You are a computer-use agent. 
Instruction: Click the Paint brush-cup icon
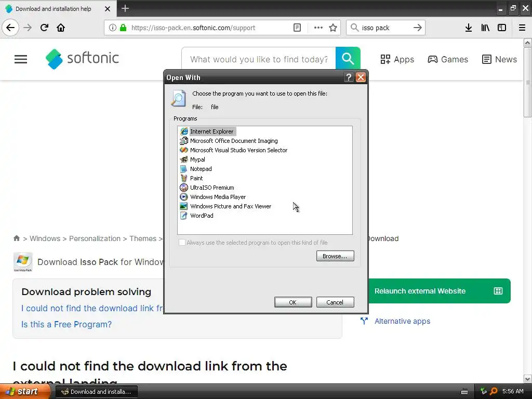click(184, 178)
